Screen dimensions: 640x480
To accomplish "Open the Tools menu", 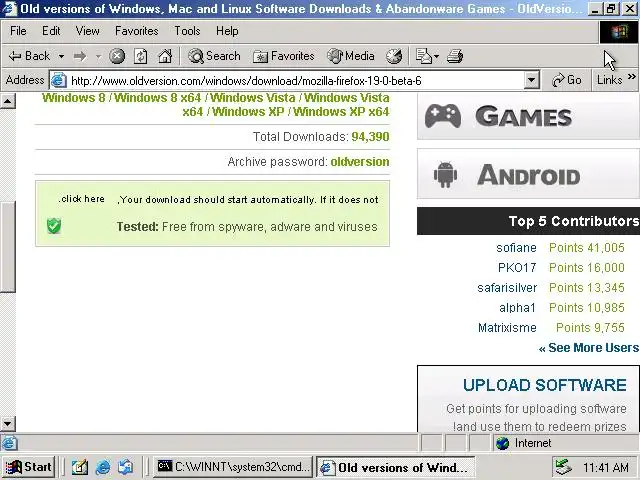I will [x=187, y=31].
